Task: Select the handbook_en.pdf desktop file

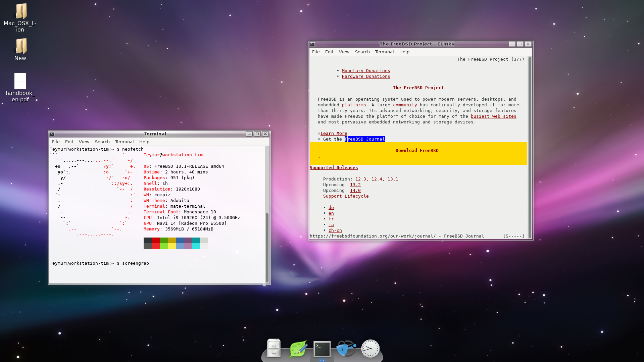Action: coord(20,87)
